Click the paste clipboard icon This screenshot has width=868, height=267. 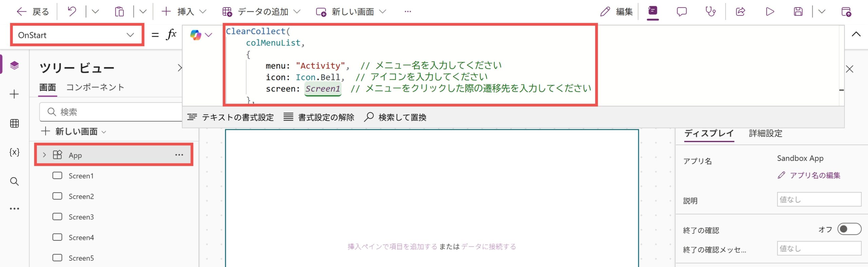click(x=119, y=12)
